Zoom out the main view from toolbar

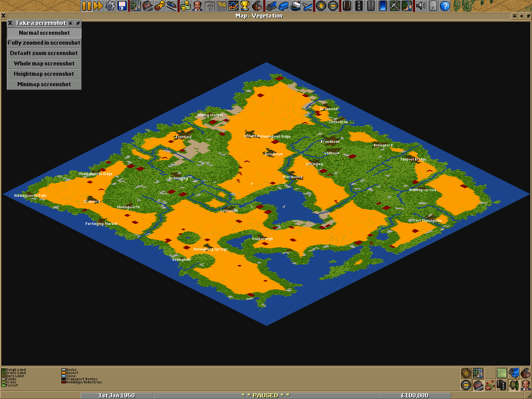click(x=332, y=6)
